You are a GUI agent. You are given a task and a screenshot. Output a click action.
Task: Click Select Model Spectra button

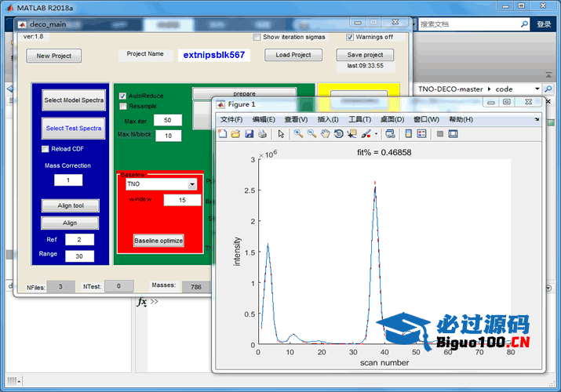coord(74,100)
